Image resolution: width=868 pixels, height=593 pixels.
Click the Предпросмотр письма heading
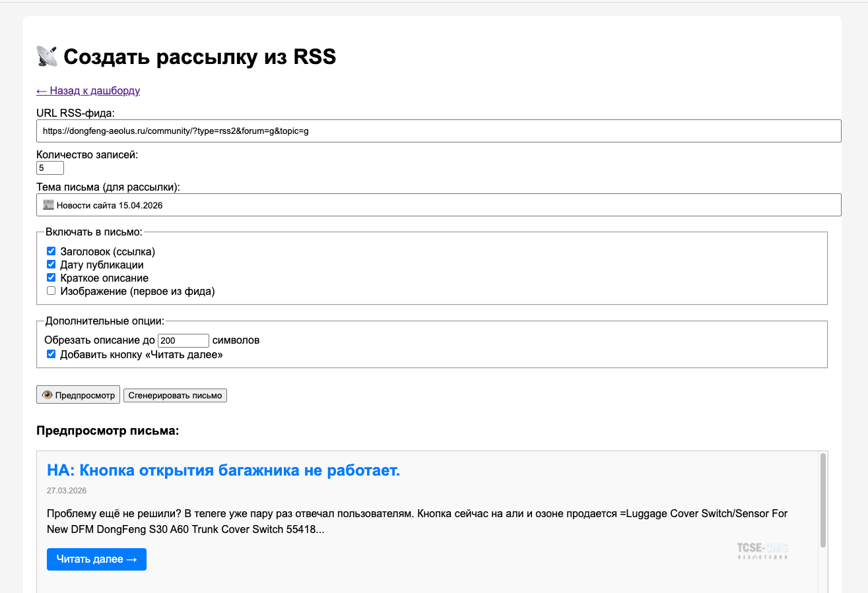pos(108,431)
